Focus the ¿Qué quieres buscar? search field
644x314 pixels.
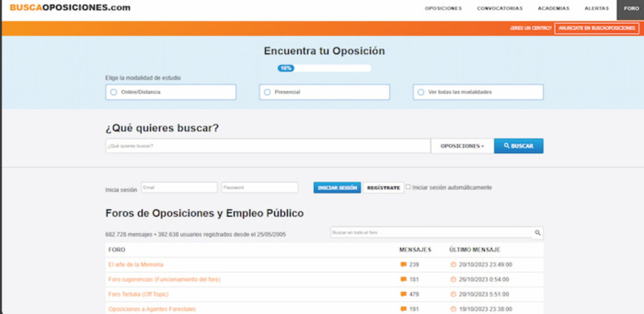tap(268, 146)
